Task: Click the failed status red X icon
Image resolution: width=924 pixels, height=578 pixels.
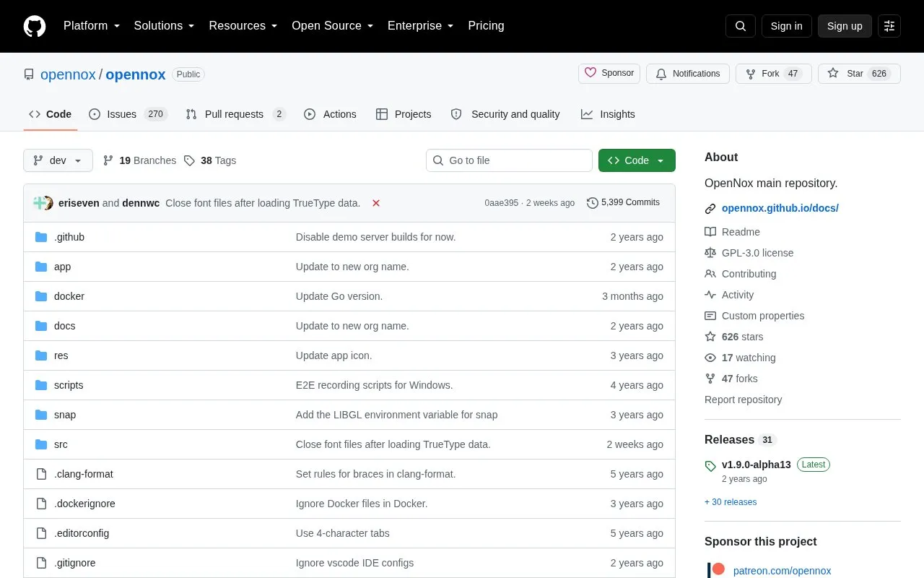Action: coord(376,203)
